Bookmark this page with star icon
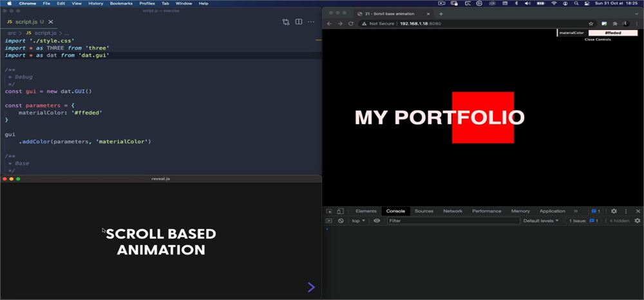This screenshot has height=300, width=644. [x=591, y=24]
